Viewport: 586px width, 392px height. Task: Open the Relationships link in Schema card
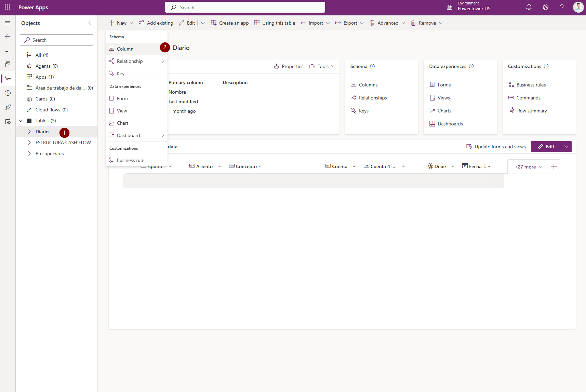[373, 98]
